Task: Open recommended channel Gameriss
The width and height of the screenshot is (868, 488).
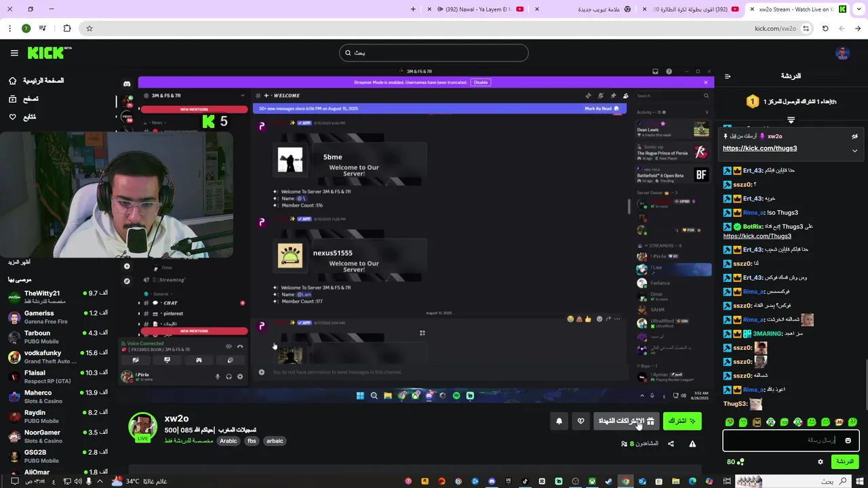Action: coord(58,317)
